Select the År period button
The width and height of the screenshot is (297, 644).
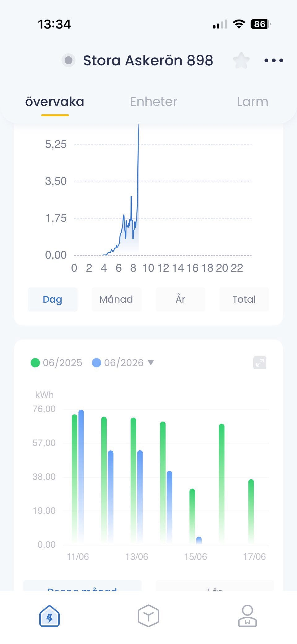click(x=180, y=299)
